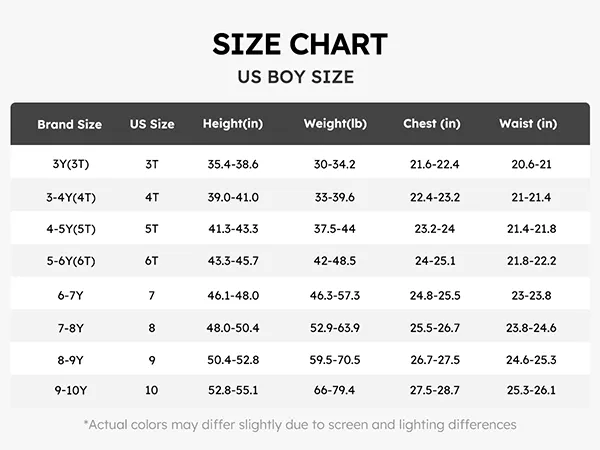Select the 4-5Y(5T) row label
Viewport: 600px width, 450px height.
[70, 228]
